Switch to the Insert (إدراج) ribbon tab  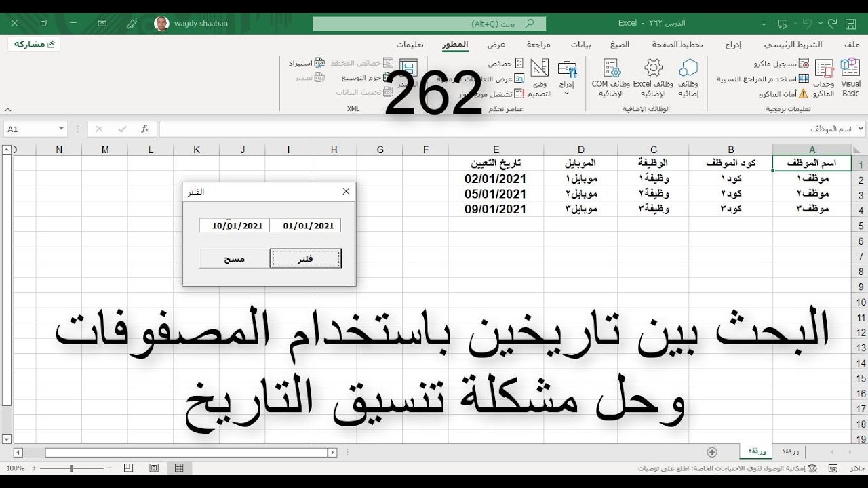click(x=733, y=45)
